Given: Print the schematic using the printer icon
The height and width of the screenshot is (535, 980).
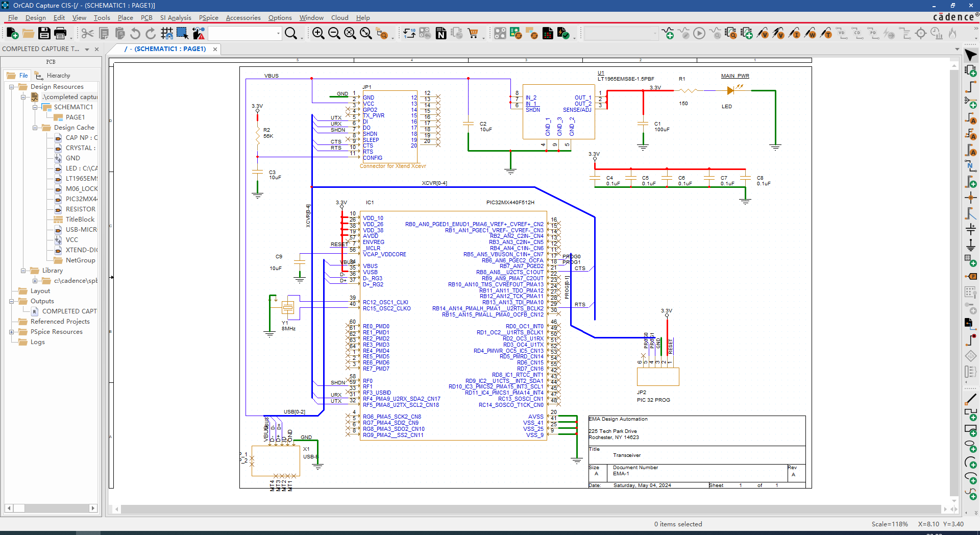Looking at the screenshot, I should coord(60,34).
